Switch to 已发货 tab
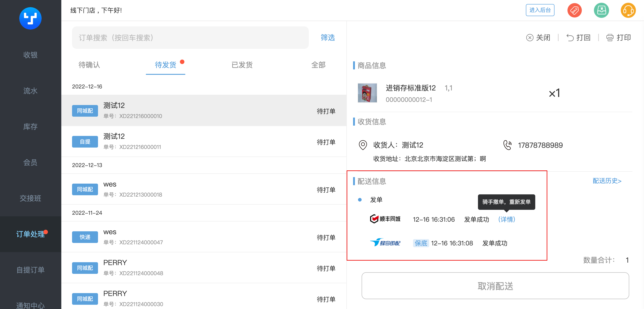The width and height of the screenshot is (644, 309). [242, 65]
